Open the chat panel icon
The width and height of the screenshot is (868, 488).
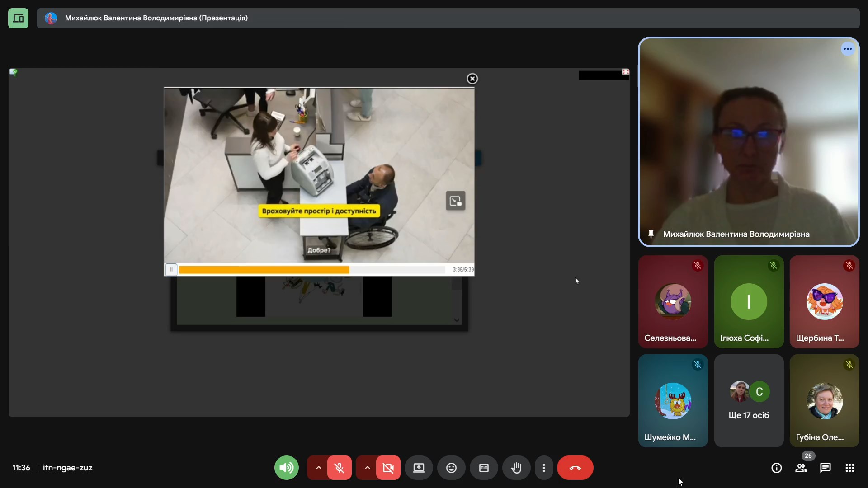pos(825,468)
